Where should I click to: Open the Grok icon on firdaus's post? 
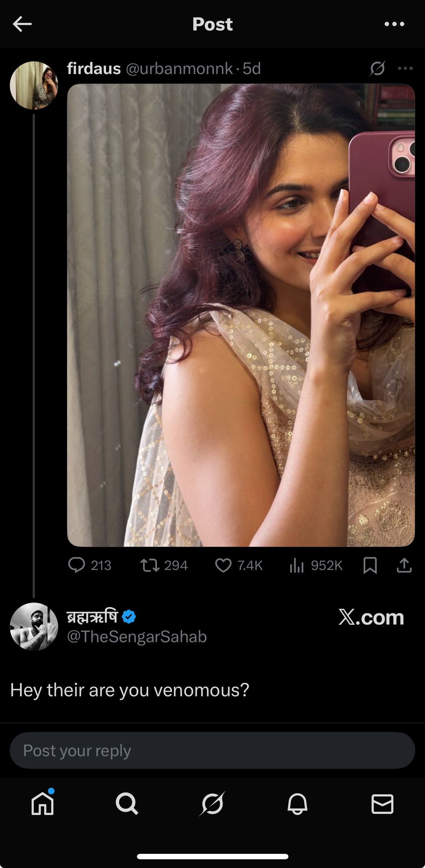pyautogui.click(x=377, y=68)
